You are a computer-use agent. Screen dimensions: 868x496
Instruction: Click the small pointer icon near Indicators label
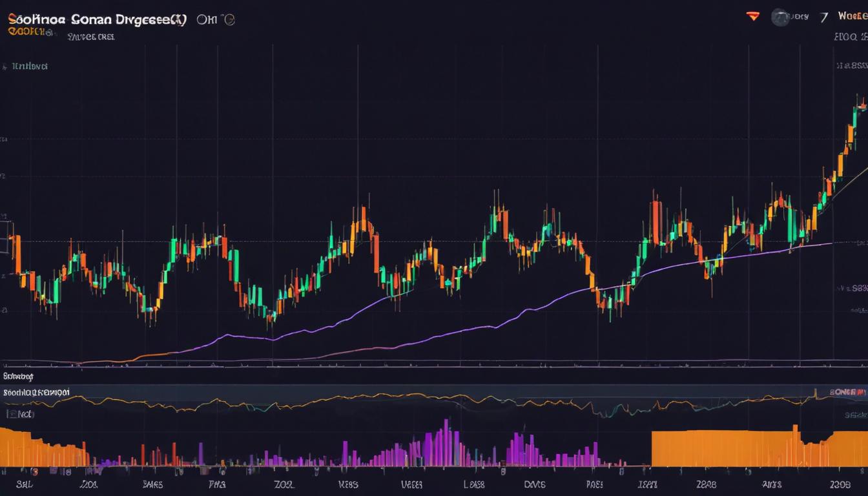click(x=6, y=65)
